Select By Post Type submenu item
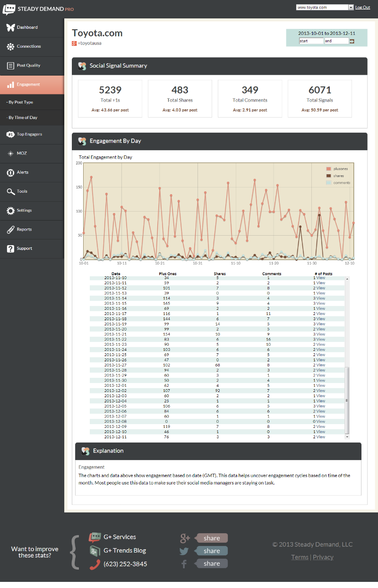 coord(21,102)
